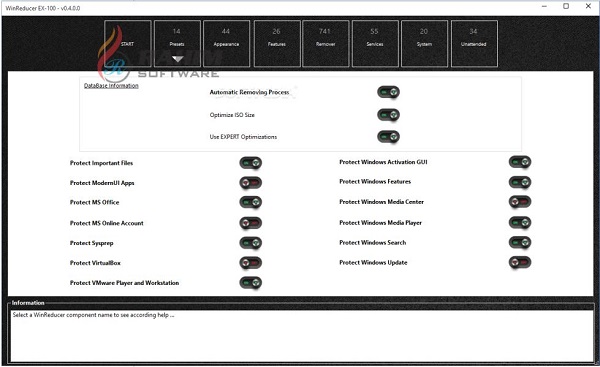Open the System tile

point(424,44)
